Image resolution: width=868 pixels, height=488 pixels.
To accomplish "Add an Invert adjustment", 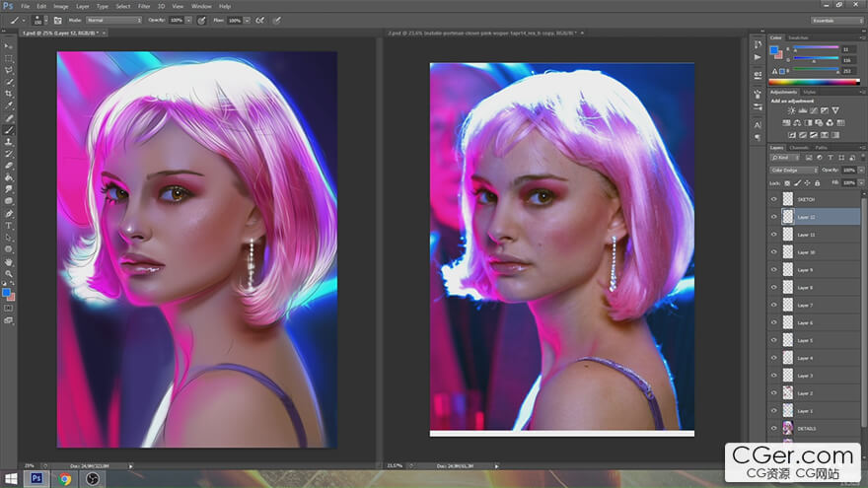I will coord(792,135).
